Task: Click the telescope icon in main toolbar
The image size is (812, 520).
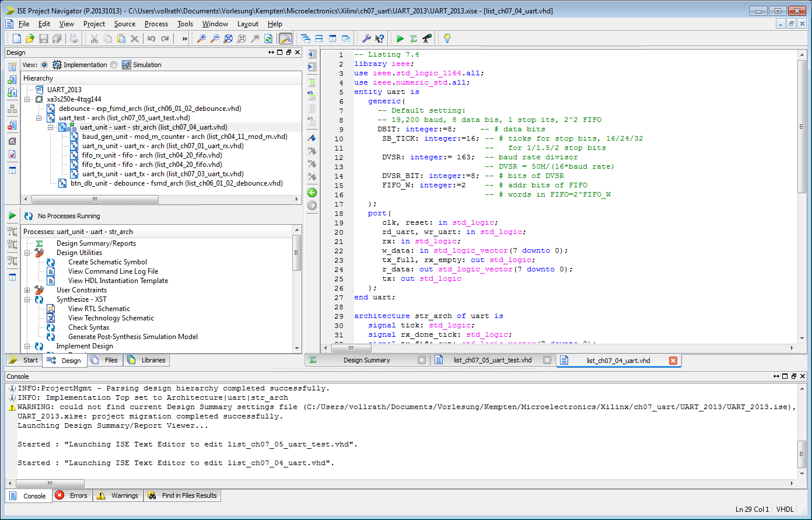Action: pos(427,39)
